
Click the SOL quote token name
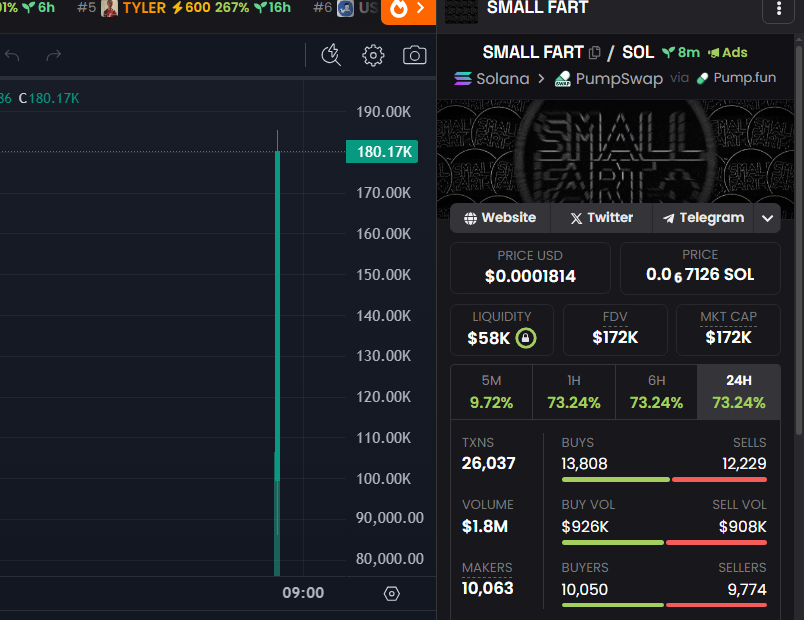pyautogui.click(x=638, y=52)
